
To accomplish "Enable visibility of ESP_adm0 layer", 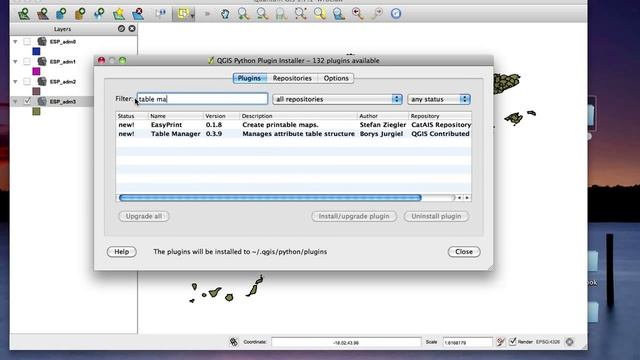I will coord(27,41).
